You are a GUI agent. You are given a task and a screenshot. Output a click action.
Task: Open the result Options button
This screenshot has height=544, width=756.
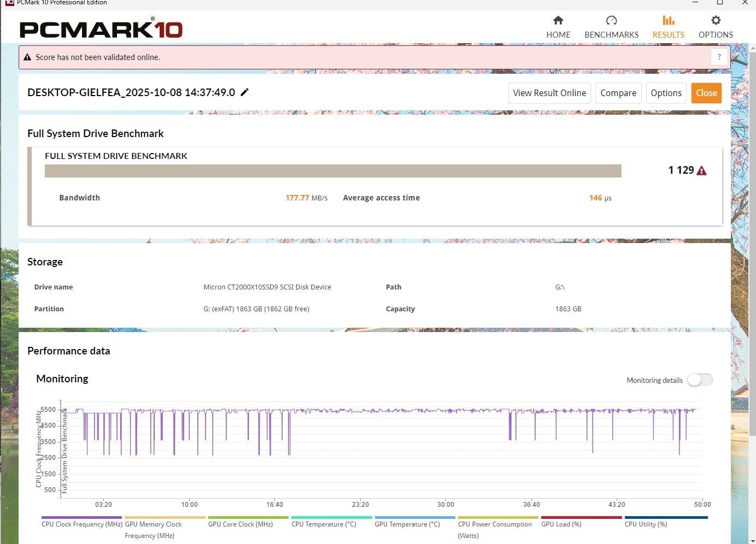coord(666,93)
